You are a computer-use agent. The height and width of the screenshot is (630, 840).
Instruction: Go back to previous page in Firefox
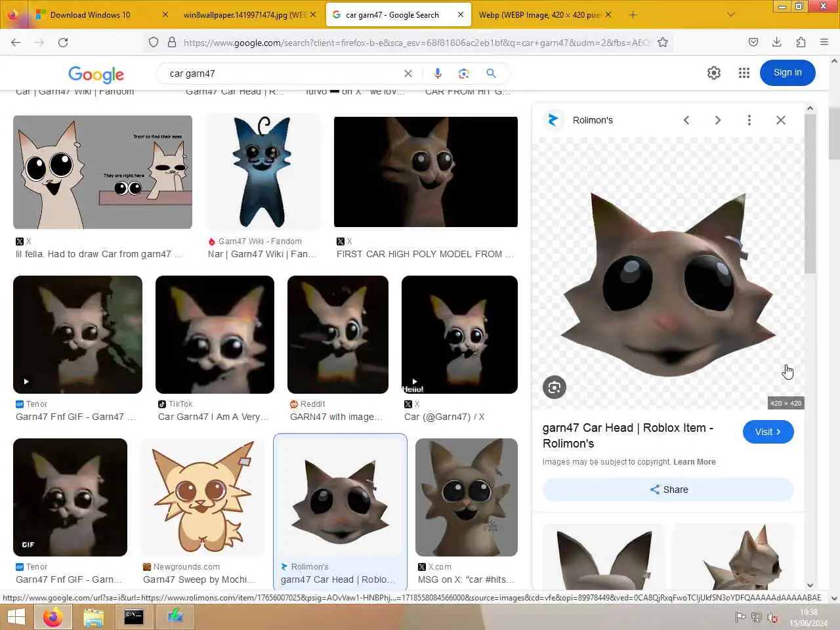point(16,42)
